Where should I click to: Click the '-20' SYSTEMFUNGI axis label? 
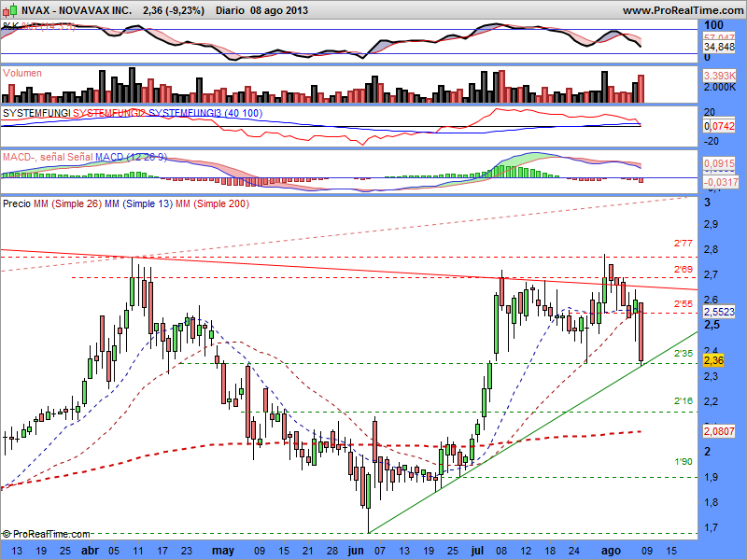[x=710, y=141]
